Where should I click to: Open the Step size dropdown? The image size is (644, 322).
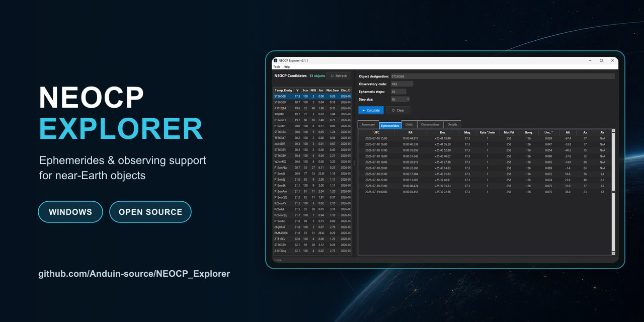pyautogui.click(x=400, y=99)
